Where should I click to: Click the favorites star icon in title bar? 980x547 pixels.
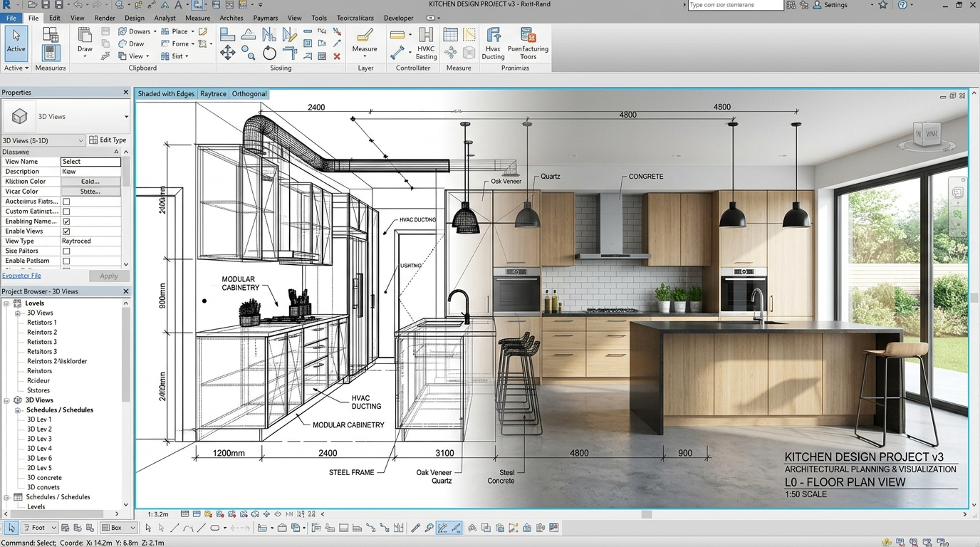tap(883, 5)
